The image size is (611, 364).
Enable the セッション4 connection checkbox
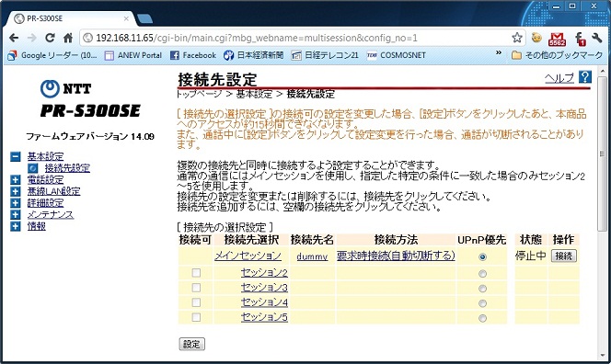coord(196,302)
